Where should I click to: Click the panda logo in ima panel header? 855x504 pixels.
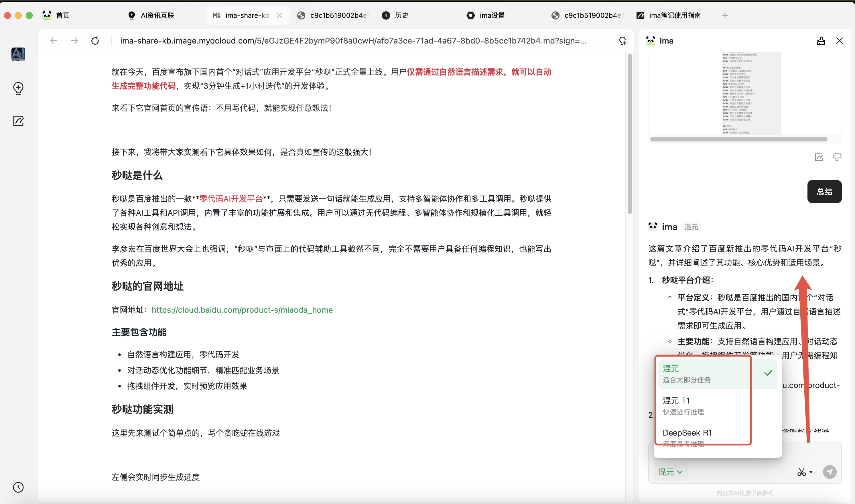point(650,41)
